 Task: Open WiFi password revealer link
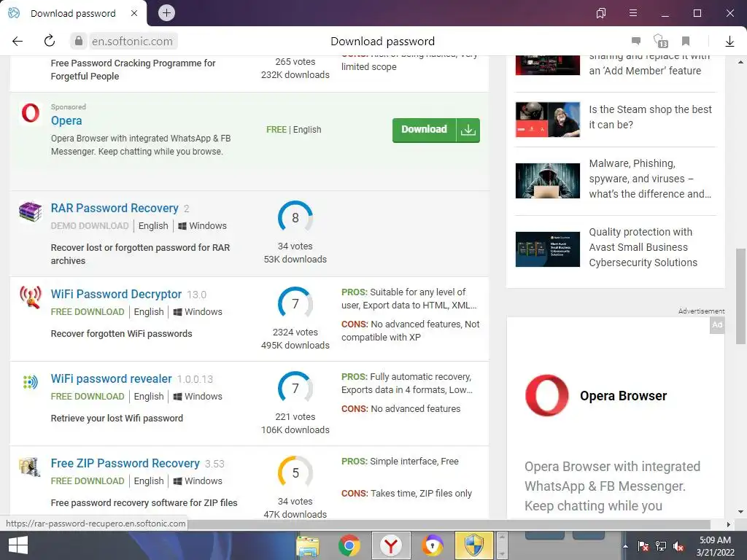click(111, 379)
